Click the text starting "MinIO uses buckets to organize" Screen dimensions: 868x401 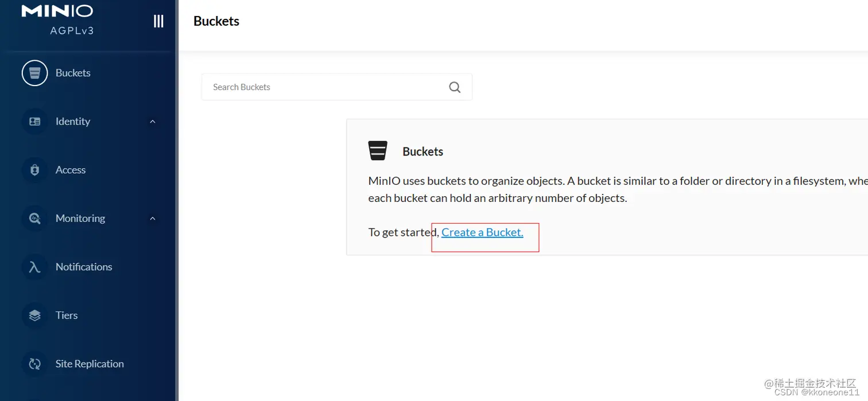[618, 189]
